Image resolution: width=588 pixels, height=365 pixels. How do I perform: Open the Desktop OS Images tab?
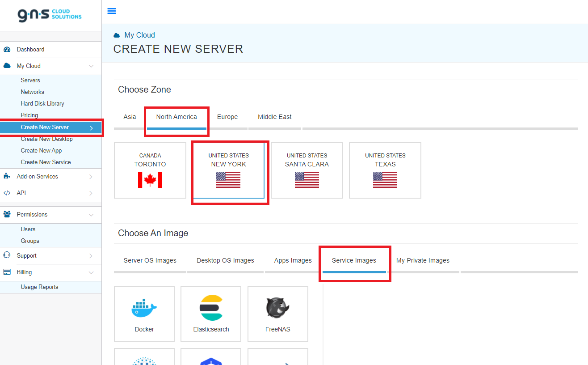[x=225, y=260]
